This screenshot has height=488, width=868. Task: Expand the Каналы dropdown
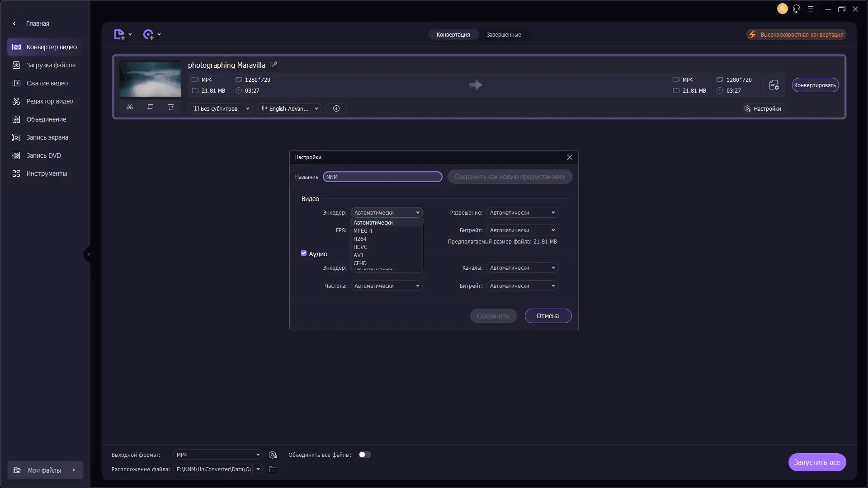tap(522, 268)
